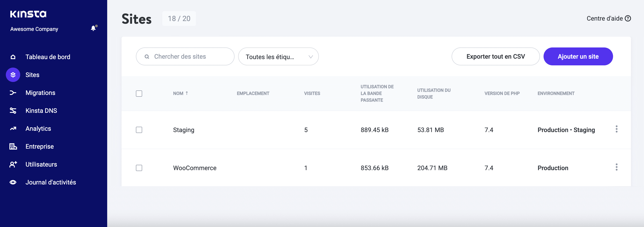Open the notifications bell
The height and width of the screenshot is (227, 644).
(x=93, y=28)
